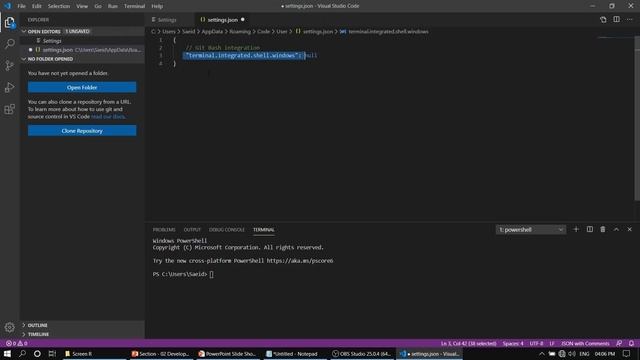Viewport: 640px width, 360px height.
Task: Switch to the Debug Console tab
Action: [x=227, y=230]
